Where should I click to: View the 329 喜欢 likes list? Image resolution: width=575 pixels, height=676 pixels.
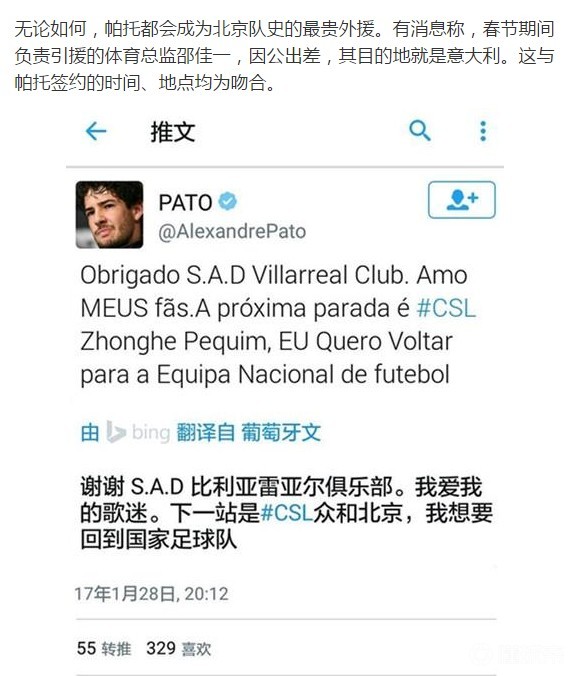(x=178, y=648)
